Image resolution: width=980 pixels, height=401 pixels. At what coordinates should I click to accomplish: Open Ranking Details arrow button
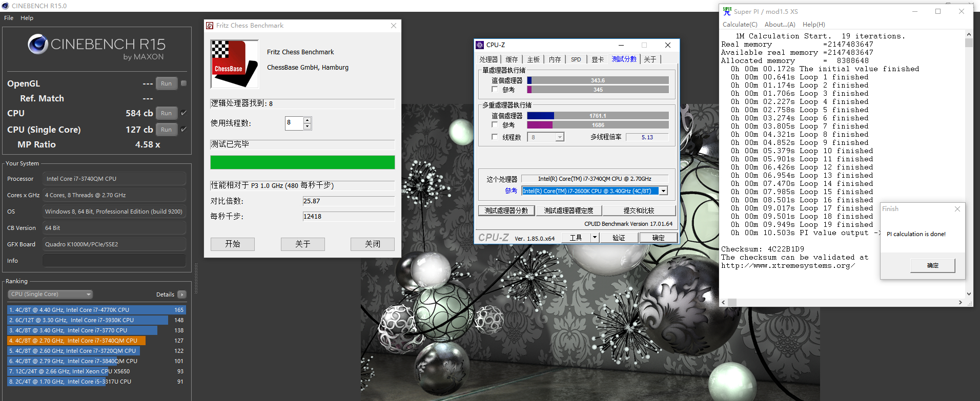pyautogui.click(x=181, y=294)
